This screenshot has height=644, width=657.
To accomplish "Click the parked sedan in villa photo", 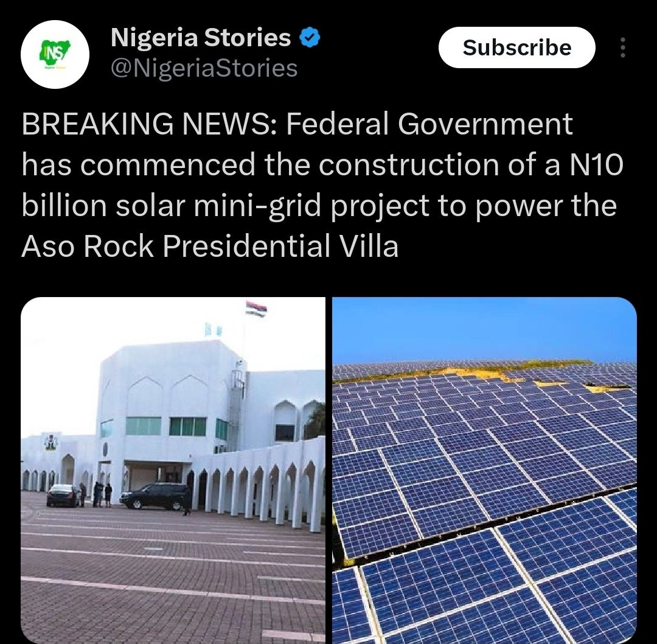I will click(63, 495).
